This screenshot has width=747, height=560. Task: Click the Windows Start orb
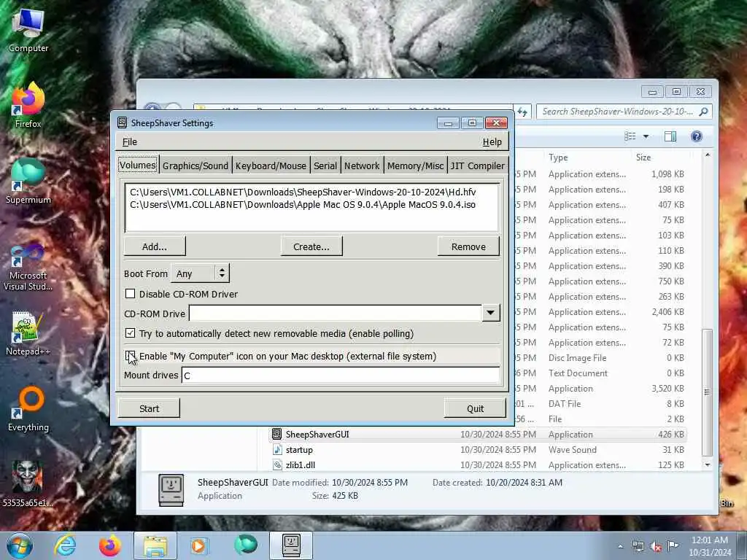(19, 545)
